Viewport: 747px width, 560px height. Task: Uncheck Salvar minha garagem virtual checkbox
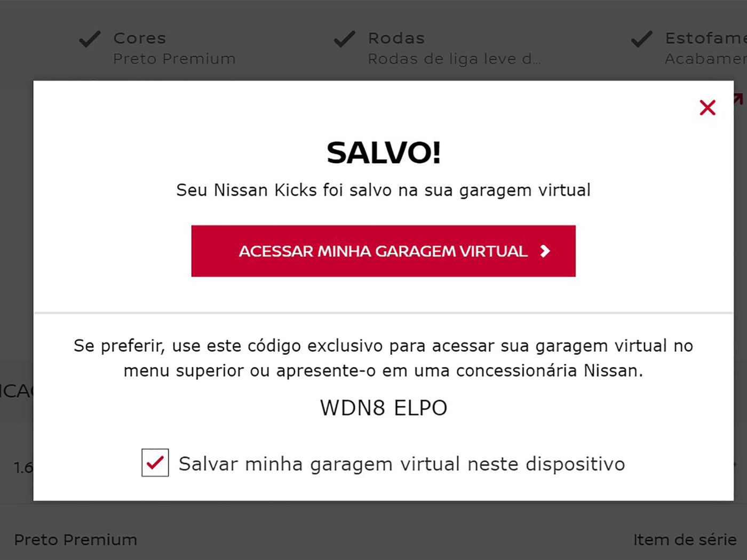click(x=155, y=463)
